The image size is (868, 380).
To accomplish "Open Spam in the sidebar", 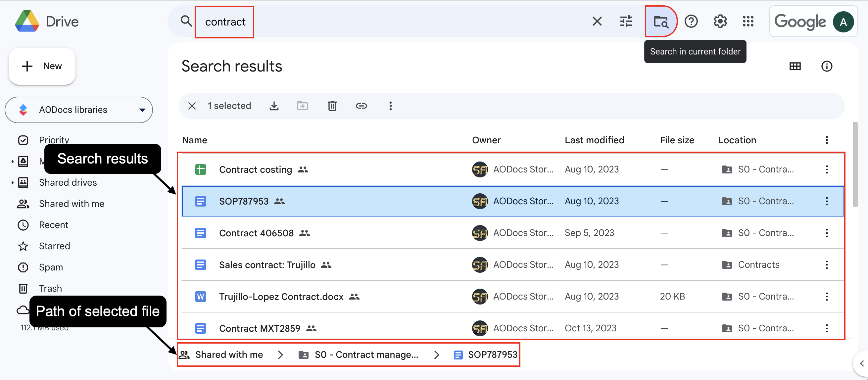I will pyautogui.click(x=51, y=267).
